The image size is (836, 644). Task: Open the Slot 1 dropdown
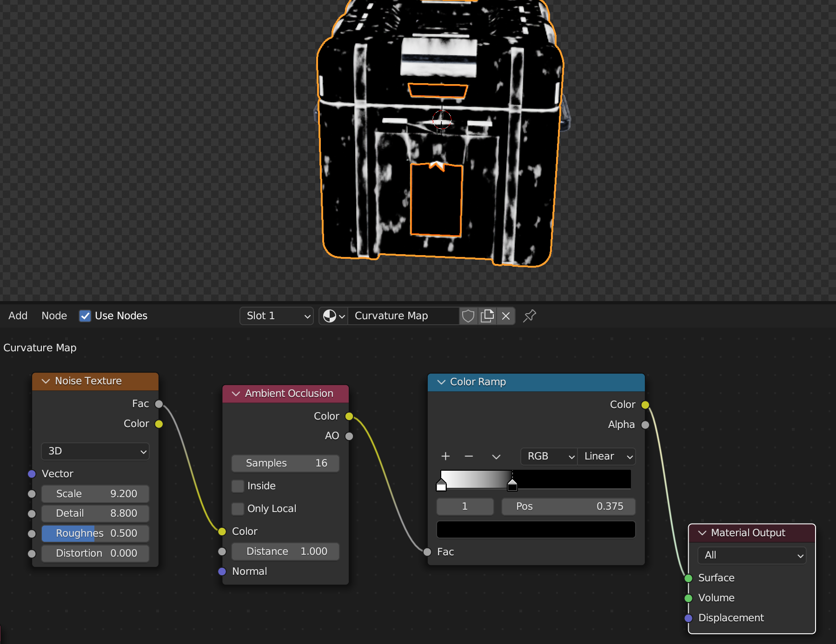(277, 316)
